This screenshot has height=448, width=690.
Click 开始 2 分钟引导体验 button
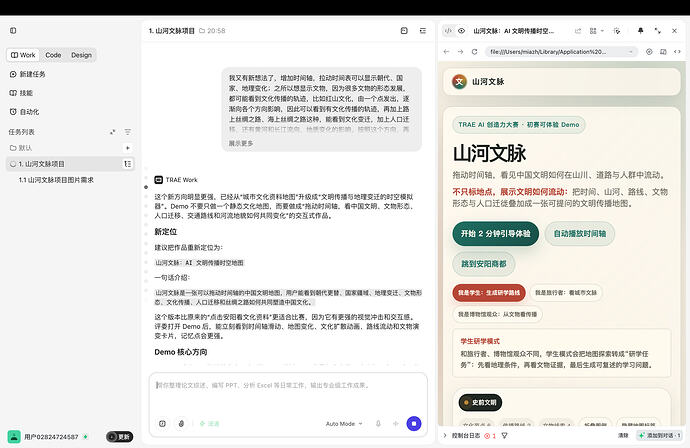coord(495,234)
